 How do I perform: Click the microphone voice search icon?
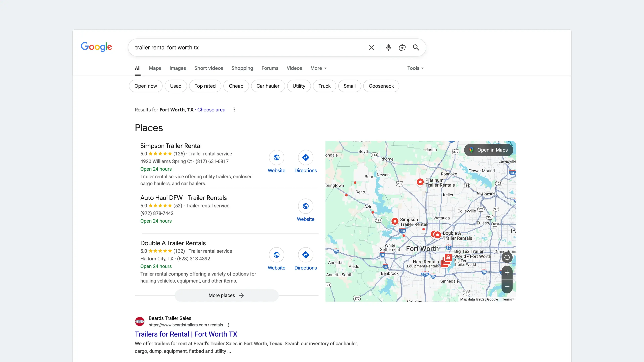tap(388, 47)
